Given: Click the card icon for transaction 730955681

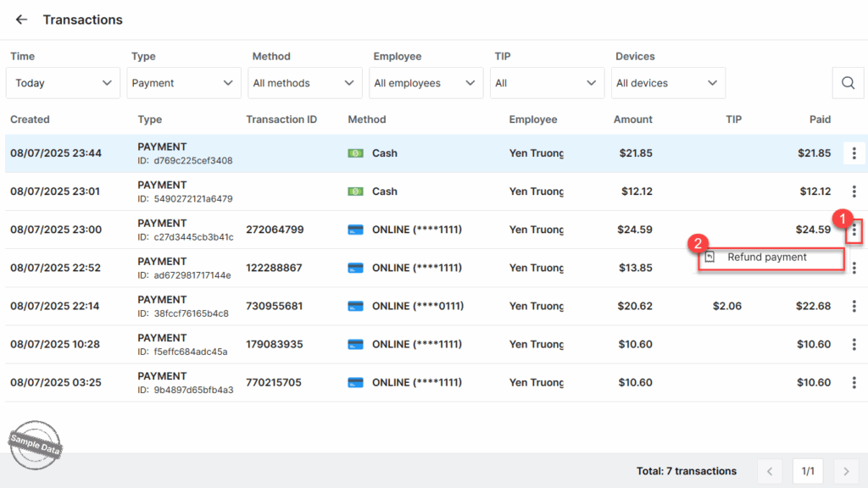Looking at the screenshot, I should click(x=355, y=306).
